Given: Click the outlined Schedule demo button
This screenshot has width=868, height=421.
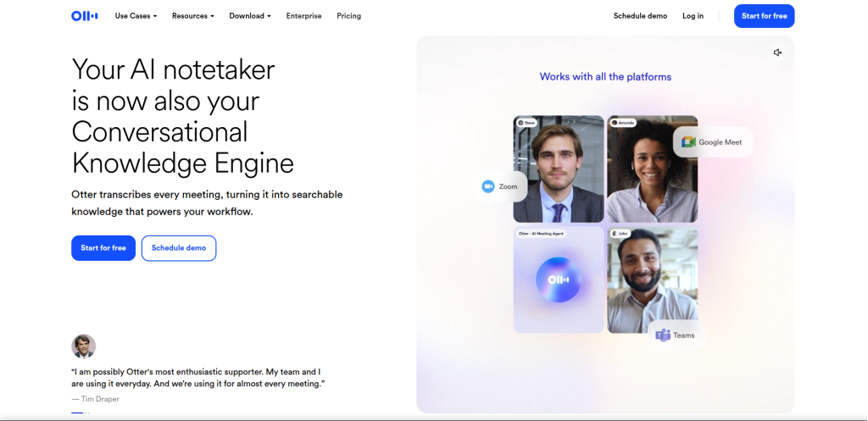Looking at the screenshot, I should [179, 248].
